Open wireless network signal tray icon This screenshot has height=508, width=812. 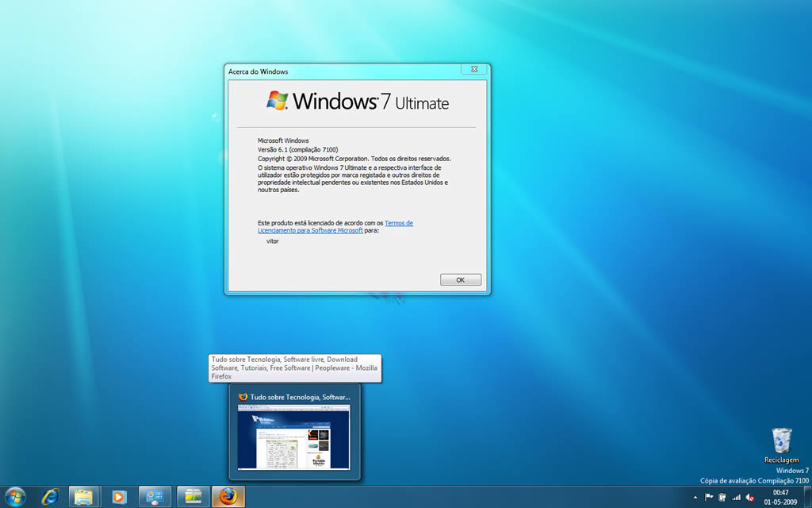[x=736, y=498]
